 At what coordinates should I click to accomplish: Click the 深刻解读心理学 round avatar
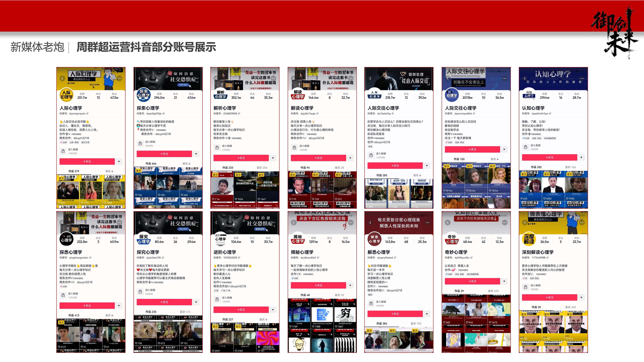pyautogui.click(x=529, y=239)
